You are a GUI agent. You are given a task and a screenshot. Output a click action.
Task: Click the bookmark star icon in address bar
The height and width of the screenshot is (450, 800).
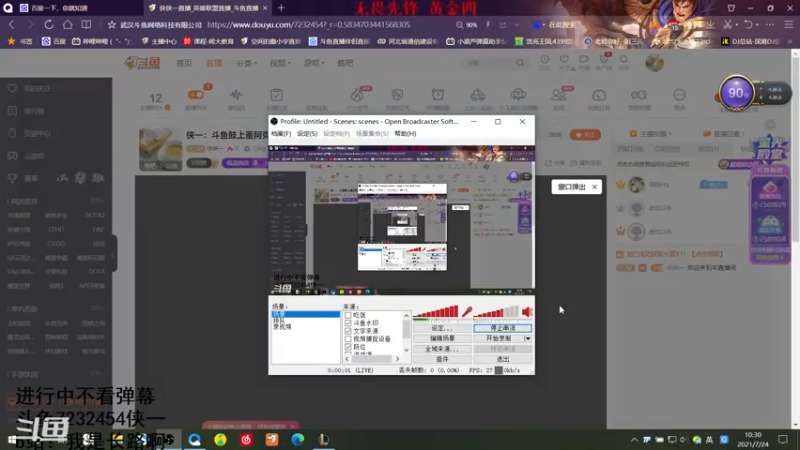tap(111, 24)
